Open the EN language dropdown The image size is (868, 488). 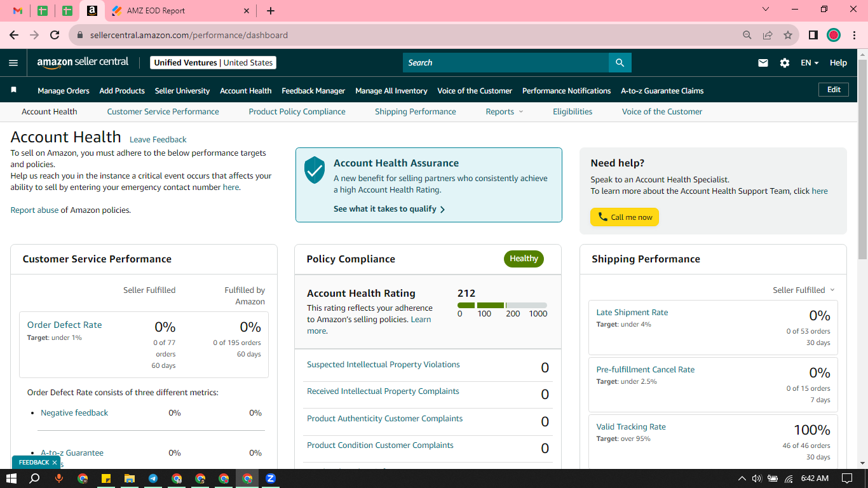[x=810, y=63]
